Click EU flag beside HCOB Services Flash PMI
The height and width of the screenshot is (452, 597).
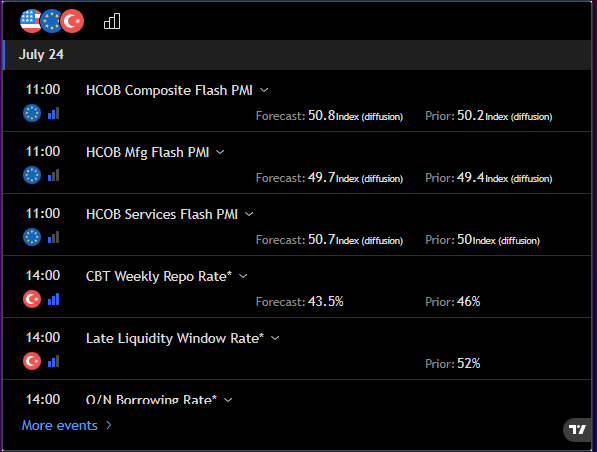(32, 237)
